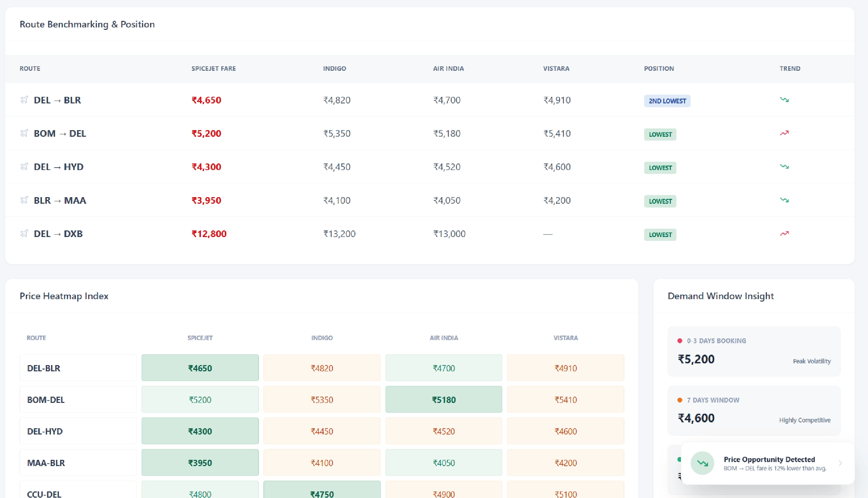Screen dimensions: 868x498
Task: Select the SpiceJet column header in Route Benchmarking
Action: 214,68
